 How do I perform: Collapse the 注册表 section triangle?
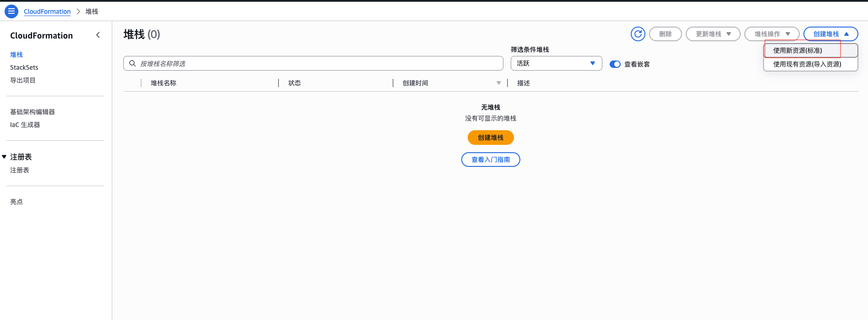4,157
